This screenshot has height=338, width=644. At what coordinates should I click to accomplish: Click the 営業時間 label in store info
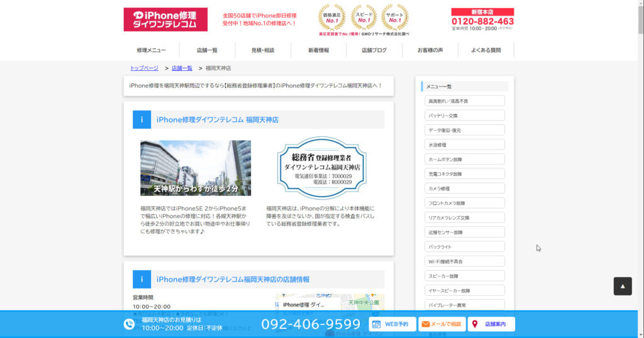143,297
